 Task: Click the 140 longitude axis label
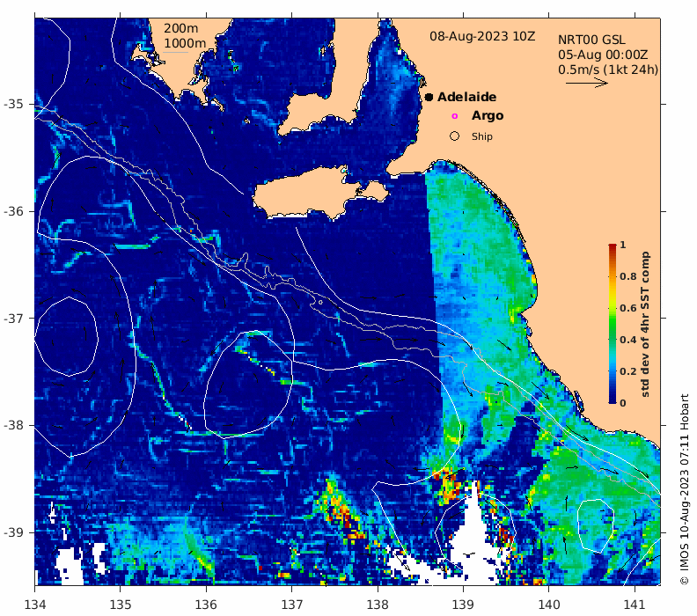[549, 605]
